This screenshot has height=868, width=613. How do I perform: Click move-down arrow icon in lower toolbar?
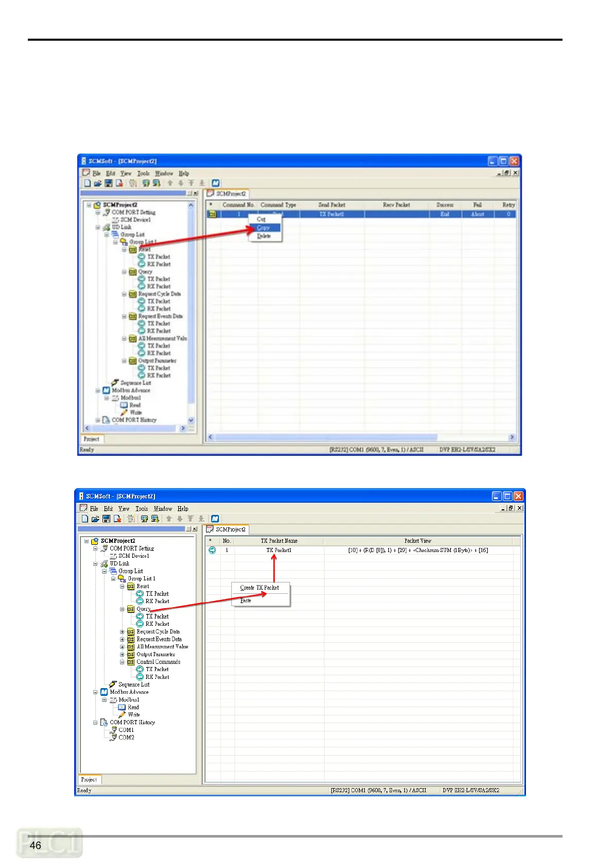(180, 519)
